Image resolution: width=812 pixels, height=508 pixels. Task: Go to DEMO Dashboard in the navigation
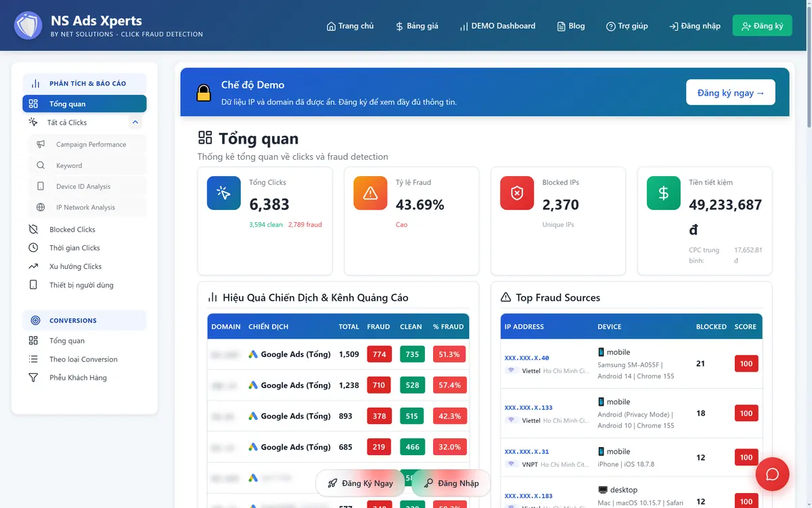497,26
